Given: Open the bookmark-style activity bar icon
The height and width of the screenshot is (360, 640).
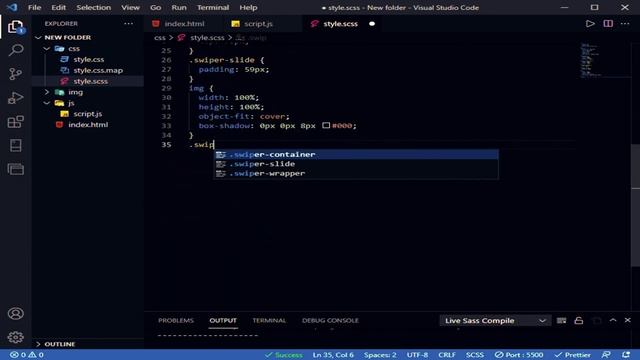Looking at the screenshot, I should (16, 145).
